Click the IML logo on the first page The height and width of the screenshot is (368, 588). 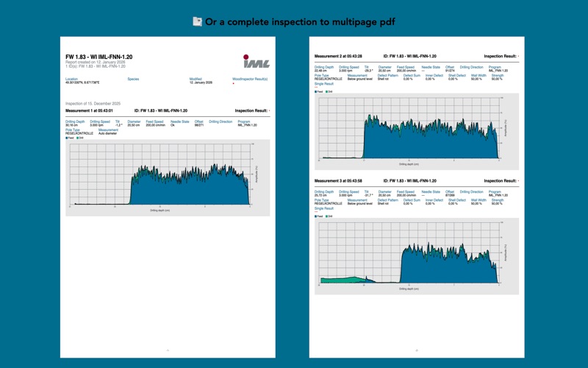pos(256,61)
